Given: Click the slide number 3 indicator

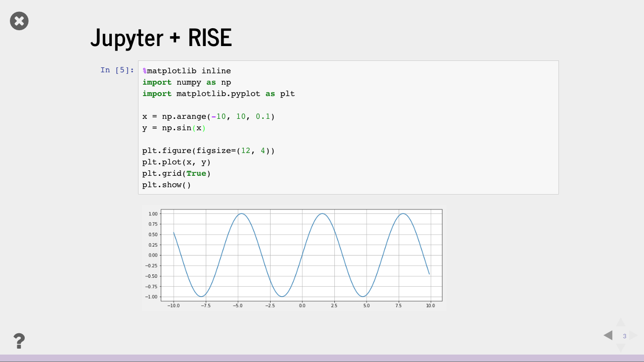Looking at the screenshot, I should (624, 336).
